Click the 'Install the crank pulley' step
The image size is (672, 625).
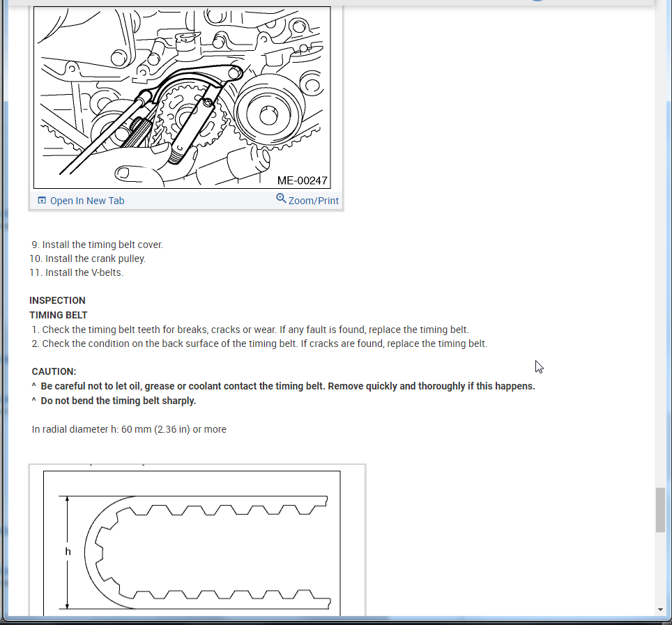point(87,259)
